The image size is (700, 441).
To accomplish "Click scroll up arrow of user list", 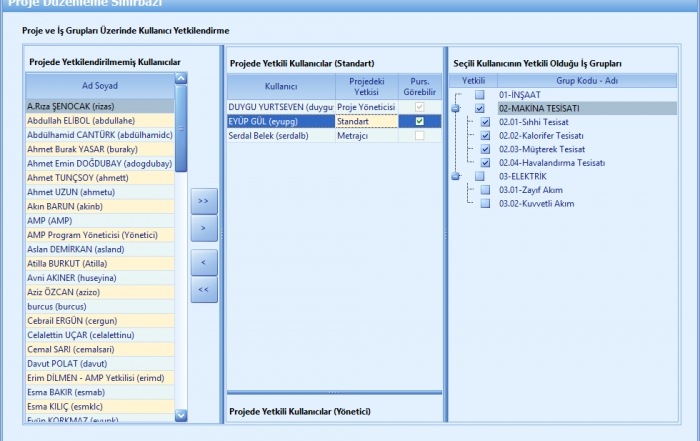I will click(x=181, y=77).
